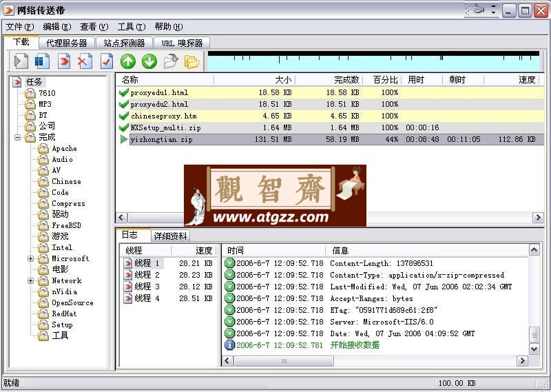Open the 查看(V) menu

(x=94, y=27)
